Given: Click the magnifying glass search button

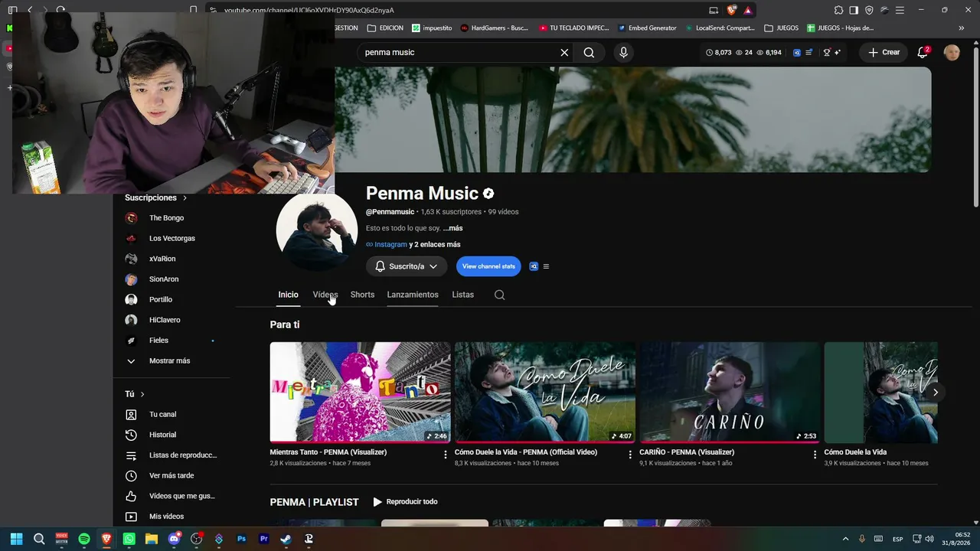Looking at the screenshot, I should point(589,52).
